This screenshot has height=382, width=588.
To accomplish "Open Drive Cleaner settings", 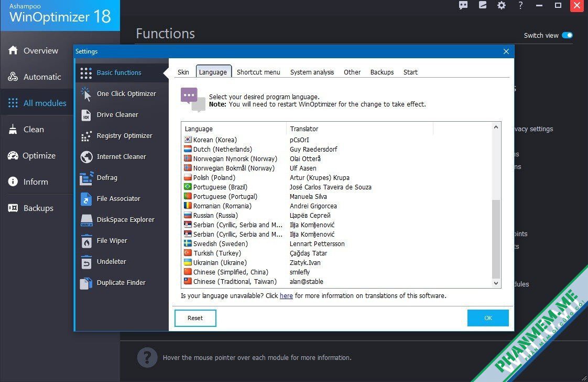I will [122, 114].
